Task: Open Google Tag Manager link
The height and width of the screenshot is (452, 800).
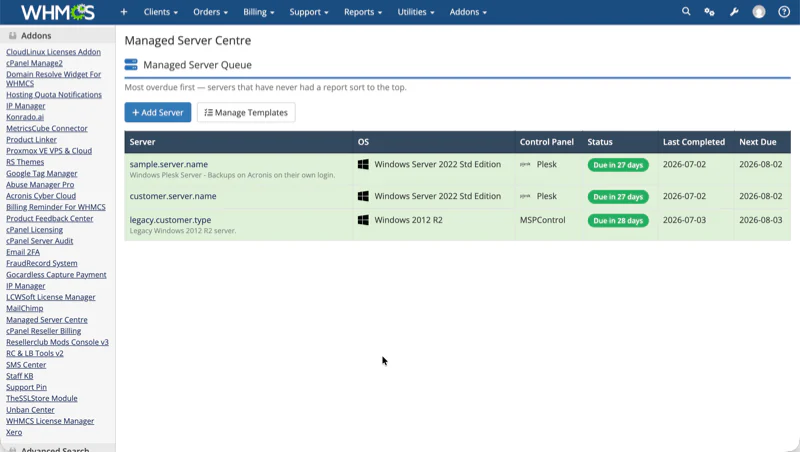Action: click(41, 173)
